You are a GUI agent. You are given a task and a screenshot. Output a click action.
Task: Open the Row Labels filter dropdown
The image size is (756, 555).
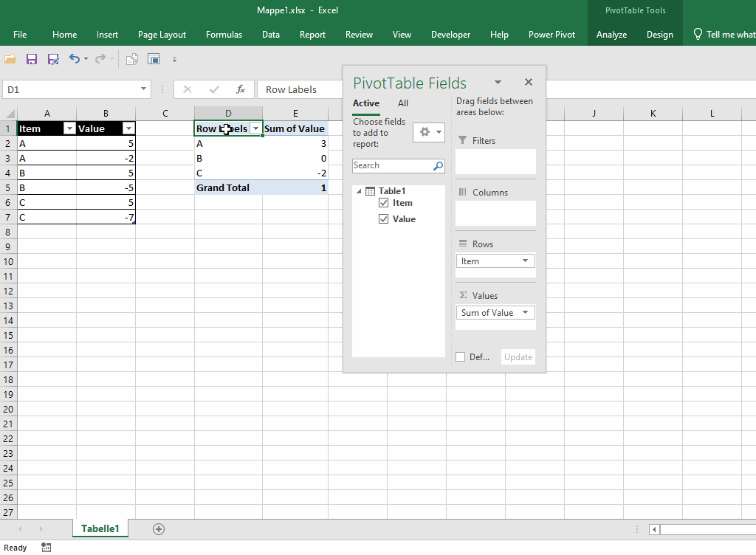pos(255,128)
